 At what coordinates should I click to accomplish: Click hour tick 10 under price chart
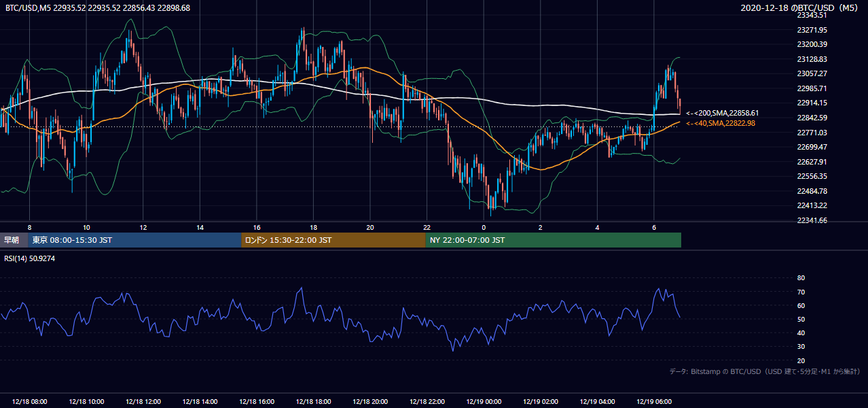click(x=86, y=227)
